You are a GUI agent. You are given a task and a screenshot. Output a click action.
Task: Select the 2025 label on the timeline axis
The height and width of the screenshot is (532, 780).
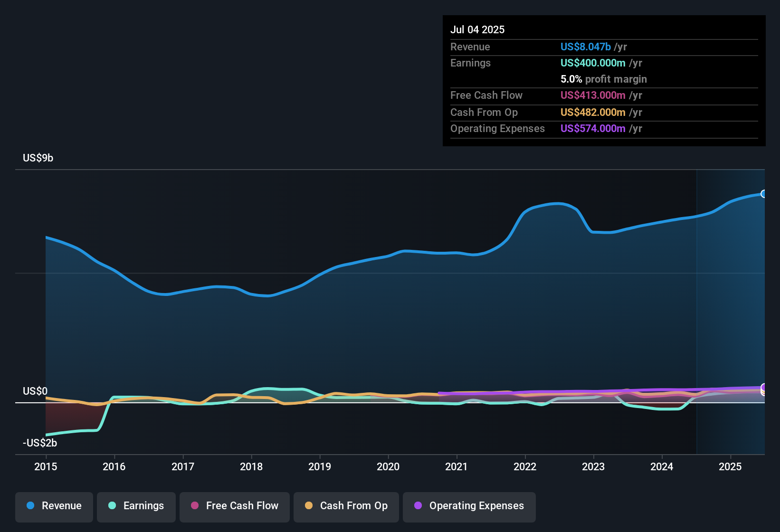tap(730, 467)
